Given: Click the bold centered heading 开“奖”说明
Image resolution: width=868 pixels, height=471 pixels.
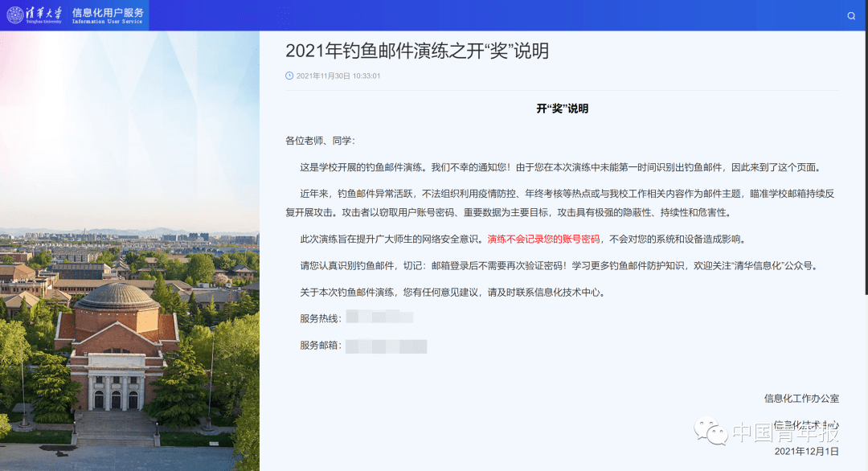Looking at the screenshot, I should [x=562, y=109].
